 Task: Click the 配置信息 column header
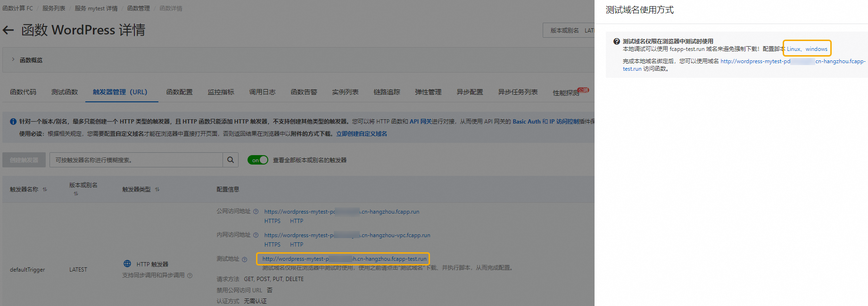228,190
